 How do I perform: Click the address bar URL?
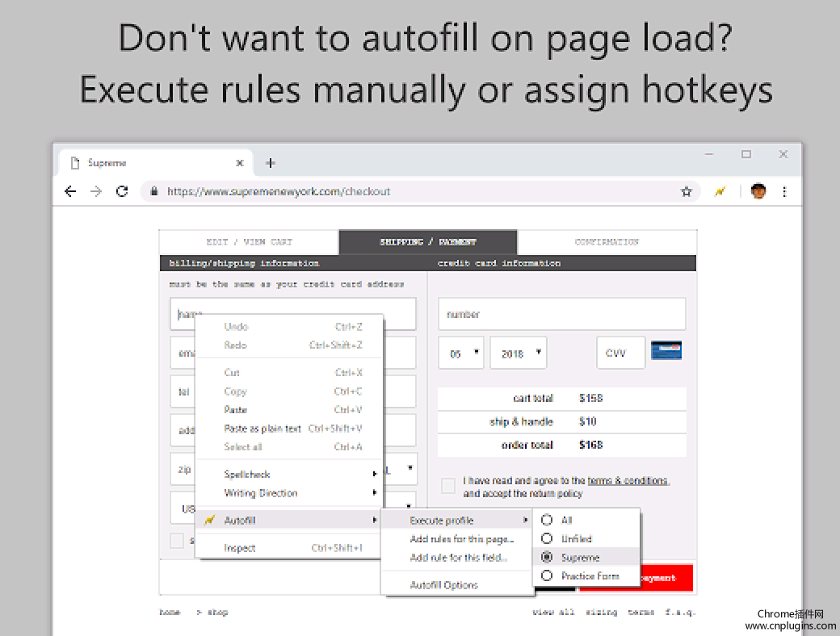click(279, 191)
